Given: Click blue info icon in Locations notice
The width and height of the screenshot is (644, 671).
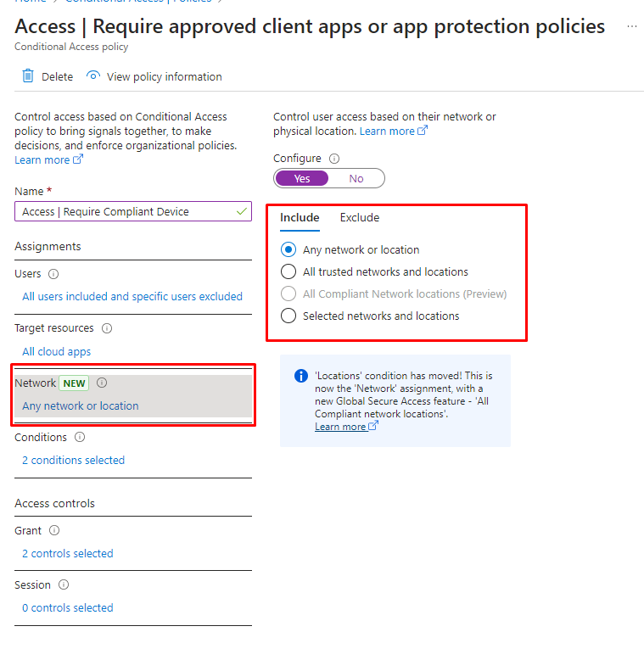Looking at the screenshot, I should tap(301, 376).
